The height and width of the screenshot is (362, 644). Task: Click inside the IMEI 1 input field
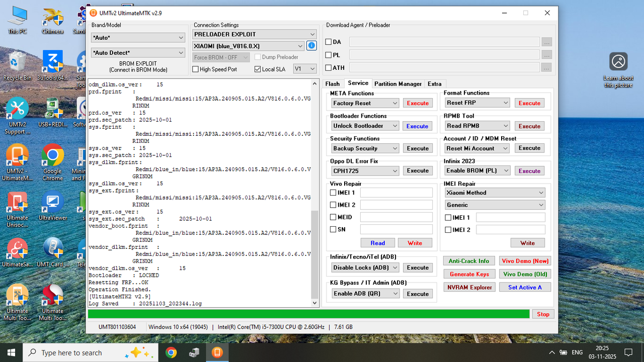point(396,192)
